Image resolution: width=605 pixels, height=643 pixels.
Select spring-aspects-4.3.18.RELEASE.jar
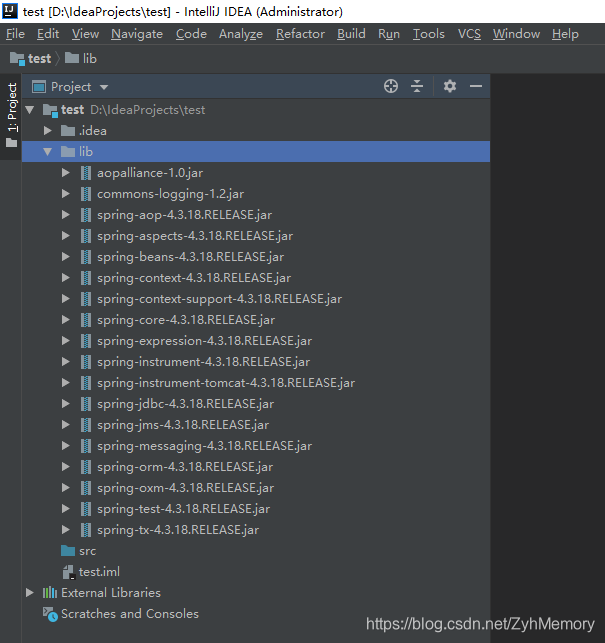click(x=195, y=236)
